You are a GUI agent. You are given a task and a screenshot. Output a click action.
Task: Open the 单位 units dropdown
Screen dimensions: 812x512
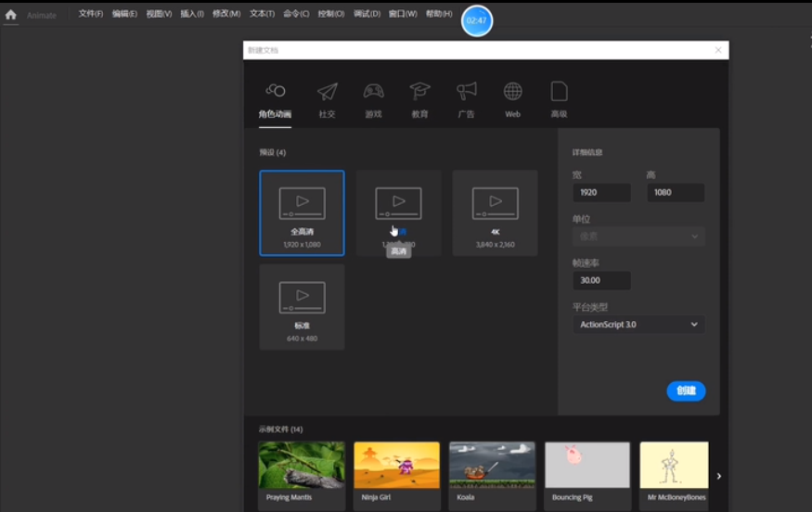(x=638, y=237)
